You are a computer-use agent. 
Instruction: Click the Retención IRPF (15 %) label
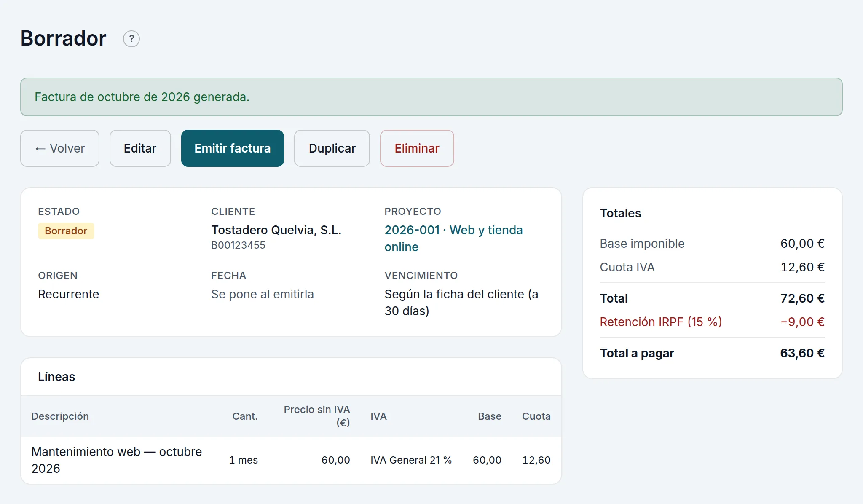[x=661, y=322]
